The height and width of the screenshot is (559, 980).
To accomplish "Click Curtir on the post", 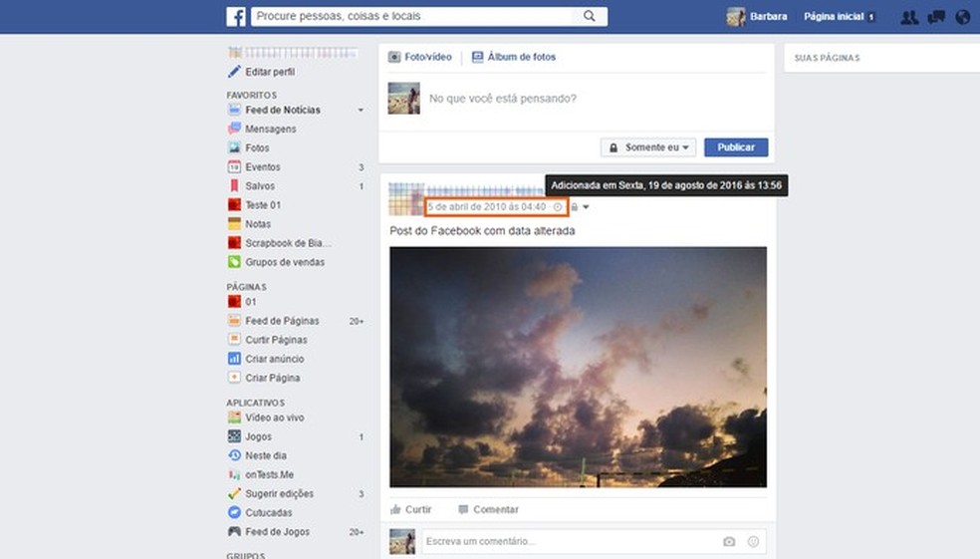I will click(x=410, y=509).
